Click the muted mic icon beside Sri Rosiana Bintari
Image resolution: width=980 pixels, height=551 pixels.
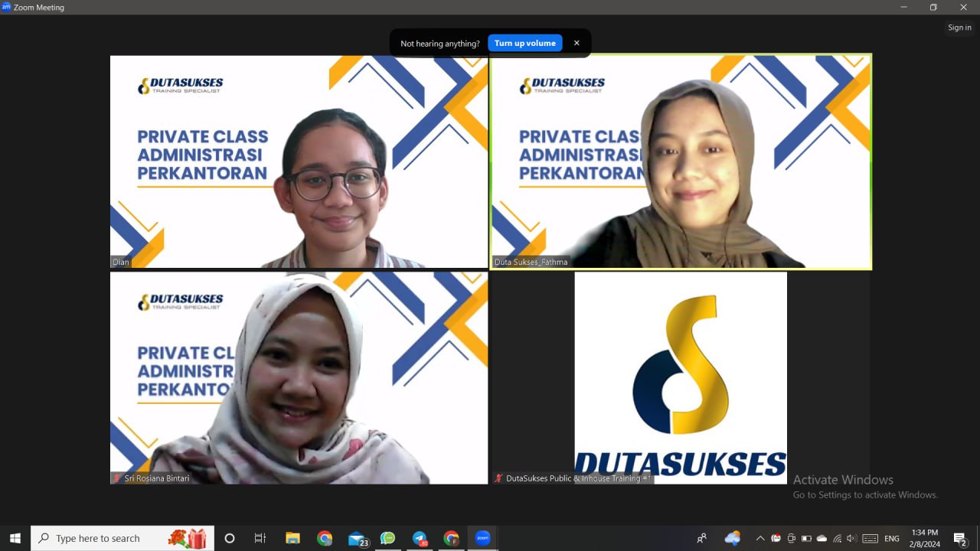pyautogui.click(x=117, y=478)
